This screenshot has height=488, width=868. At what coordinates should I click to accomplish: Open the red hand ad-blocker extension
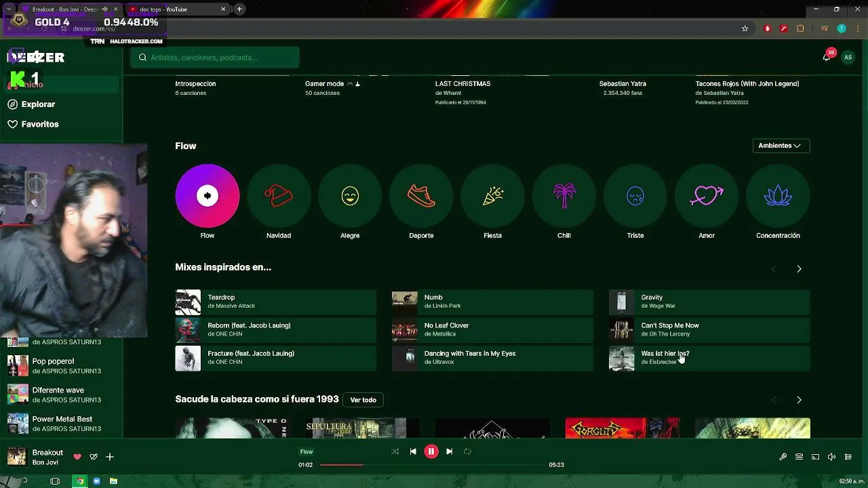(x=767, y=28)
